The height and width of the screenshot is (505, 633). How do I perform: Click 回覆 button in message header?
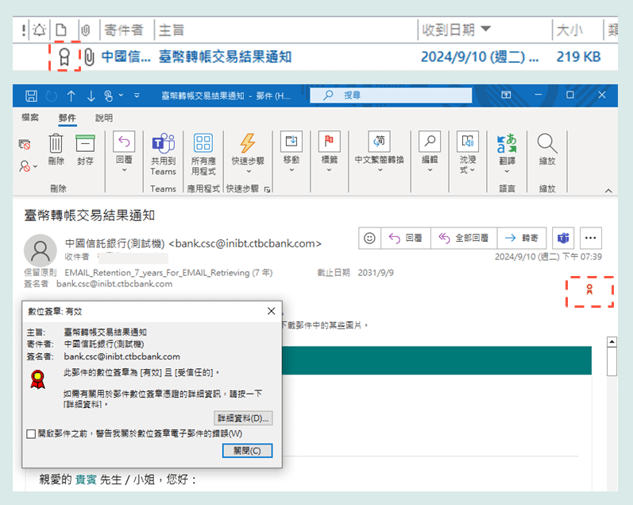point(405,238)
